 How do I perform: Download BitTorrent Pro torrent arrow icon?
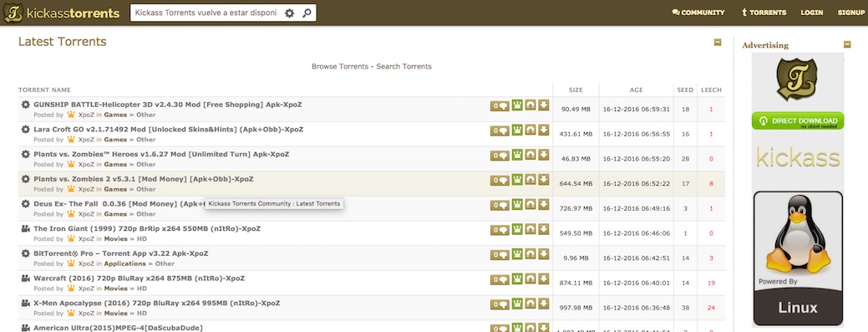pyautogui.click(x=544, y=254)
